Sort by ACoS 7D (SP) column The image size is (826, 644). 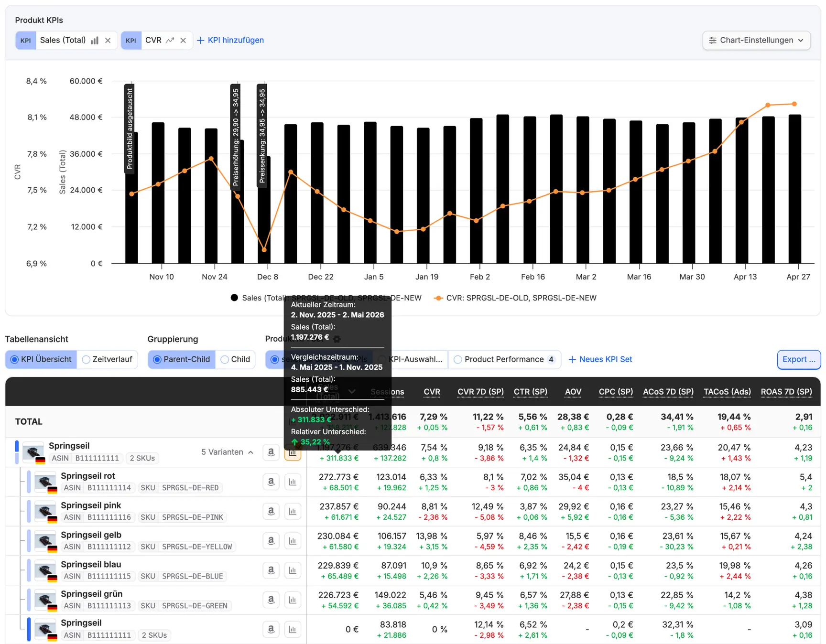pos(668,392)
